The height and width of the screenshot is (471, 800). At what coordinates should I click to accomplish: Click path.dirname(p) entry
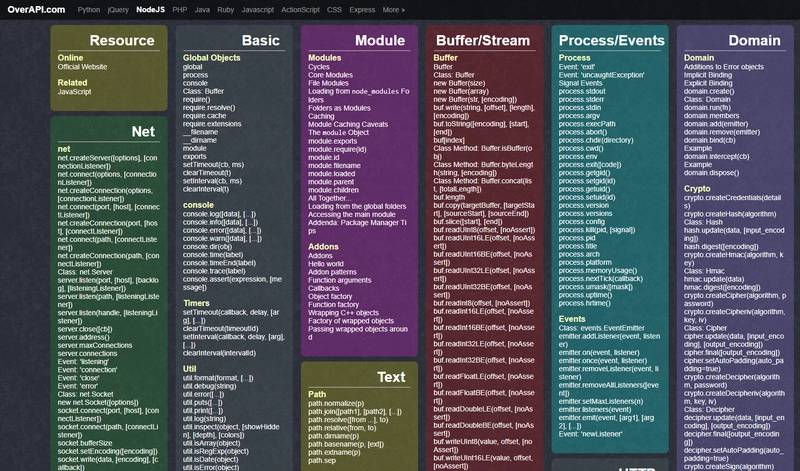click(334, 436)
